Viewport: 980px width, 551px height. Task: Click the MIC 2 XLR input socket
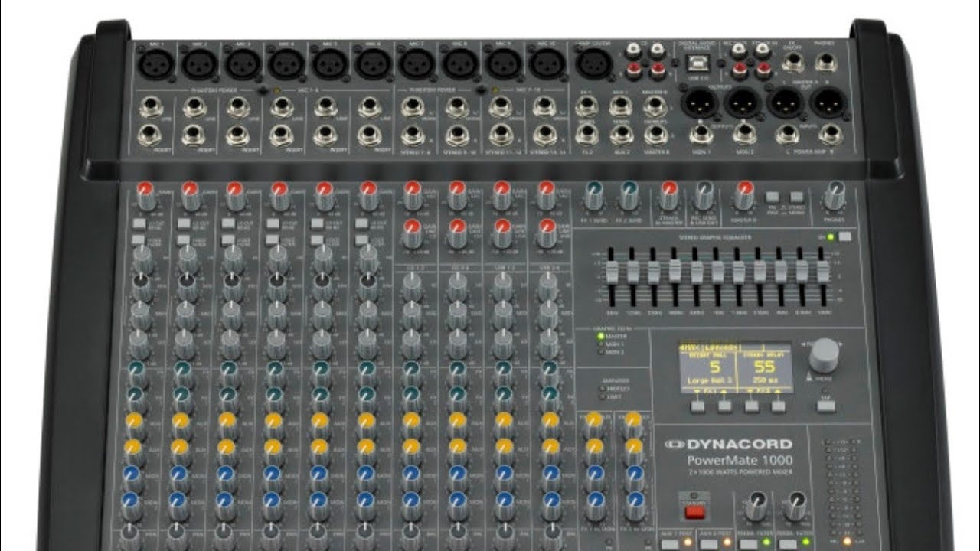click(201, 64)
